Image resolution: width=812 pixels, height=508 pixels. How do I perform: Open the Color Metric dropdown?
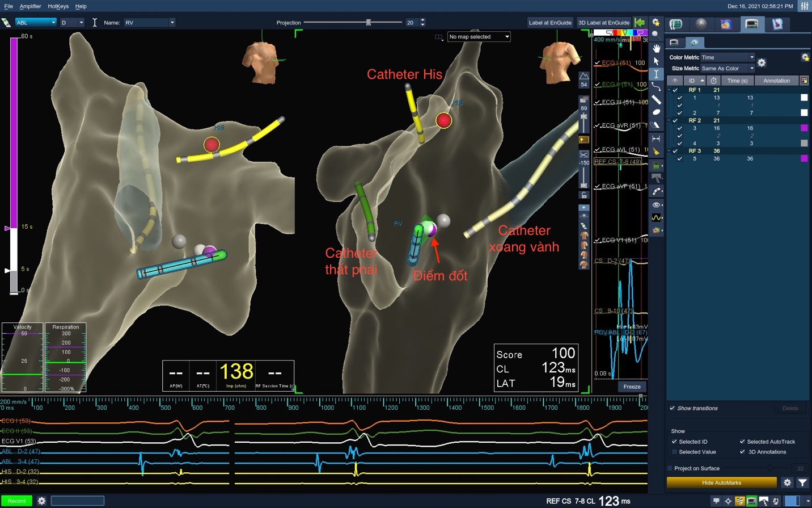(728, 57)
